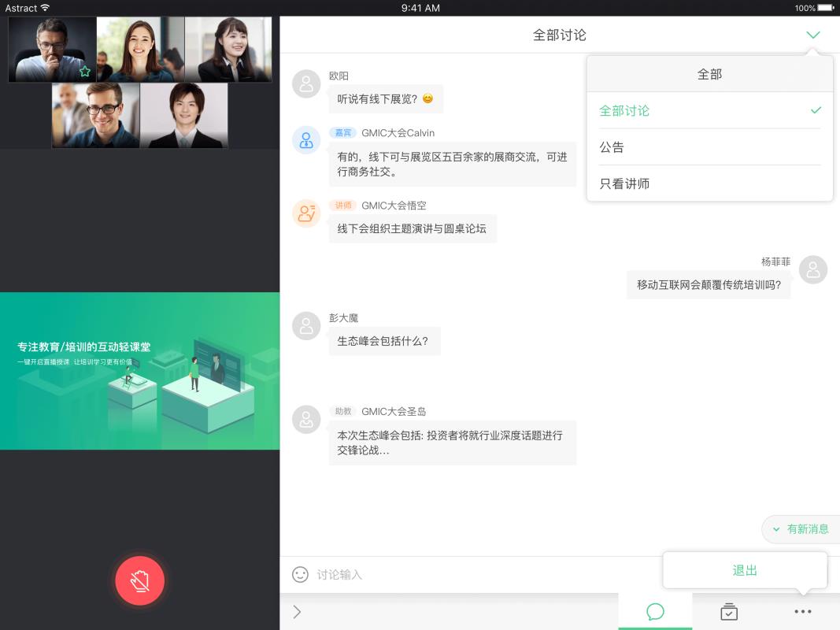Open the 全部 dropdown menu header

[709, 72]
